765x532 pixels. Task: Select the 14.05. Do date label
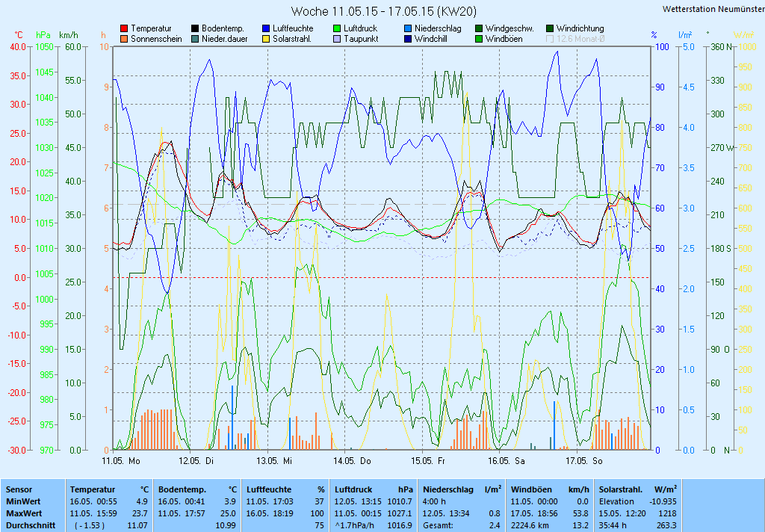point(353,461)
